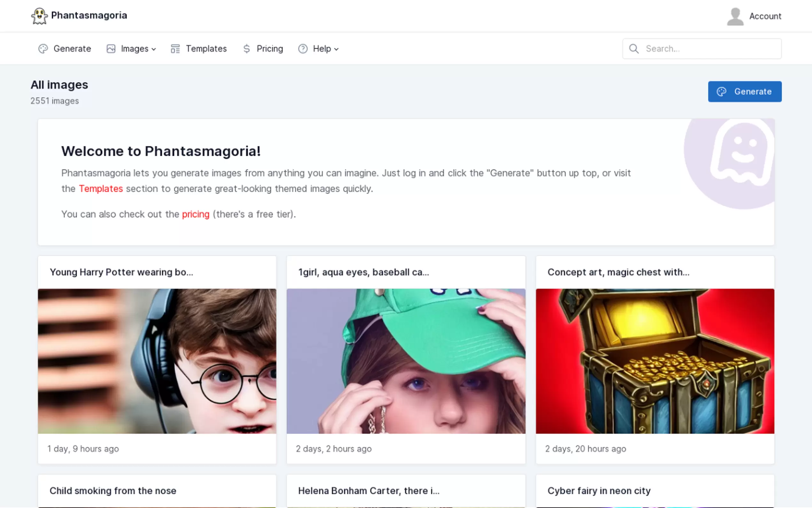This screenshot has width=812, height=508.
Task: Expand the Help dropdown chevron
Action: (x=336, y=49)
